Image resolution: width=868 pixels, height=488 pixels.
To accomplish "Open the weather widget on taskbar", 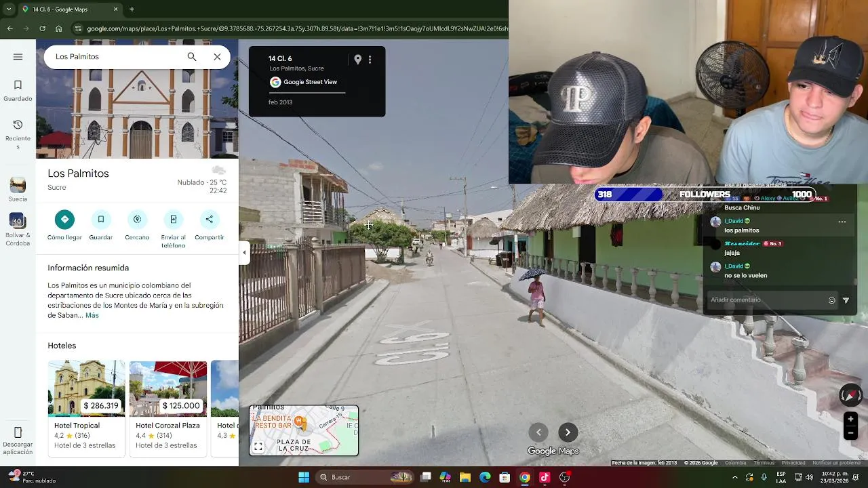I will pos(32,477).
